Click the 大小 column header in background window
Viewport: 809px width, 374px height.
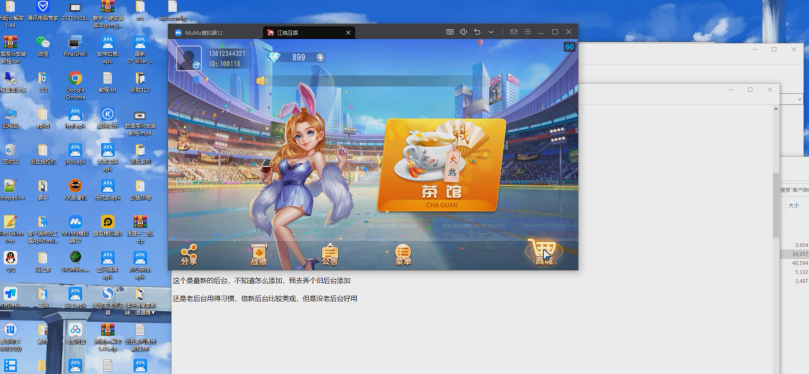click(794, 205)
